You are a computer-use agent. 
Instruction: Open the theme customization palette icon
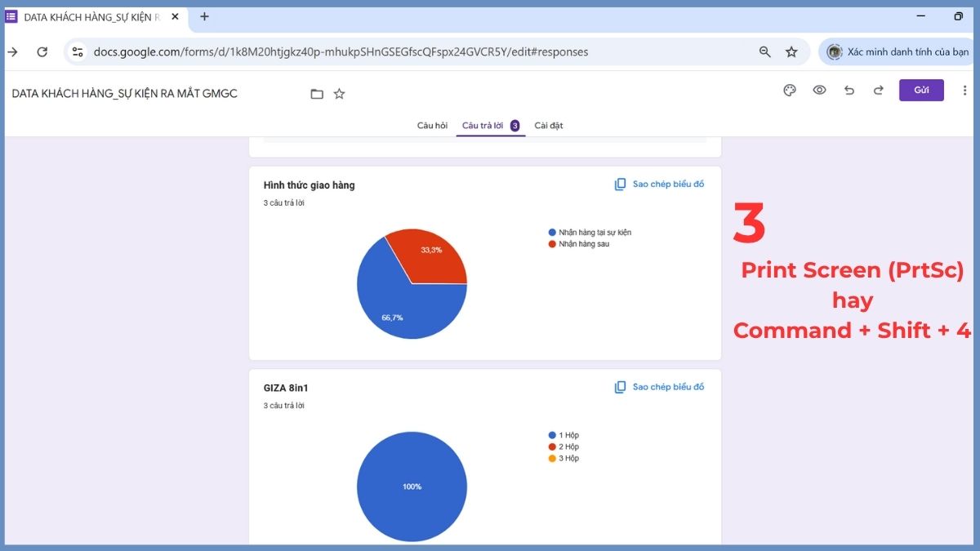click(789, 91)
